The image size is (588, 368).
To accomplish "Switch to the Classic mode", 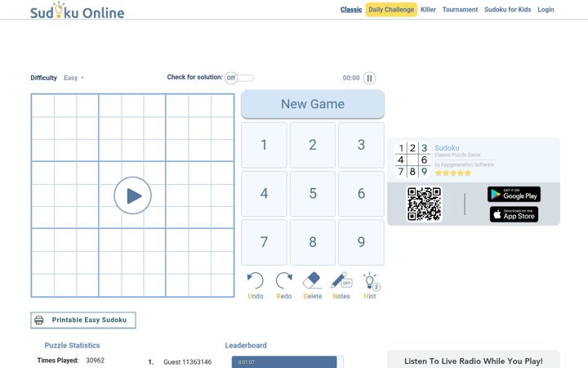I will click(351, 10).
